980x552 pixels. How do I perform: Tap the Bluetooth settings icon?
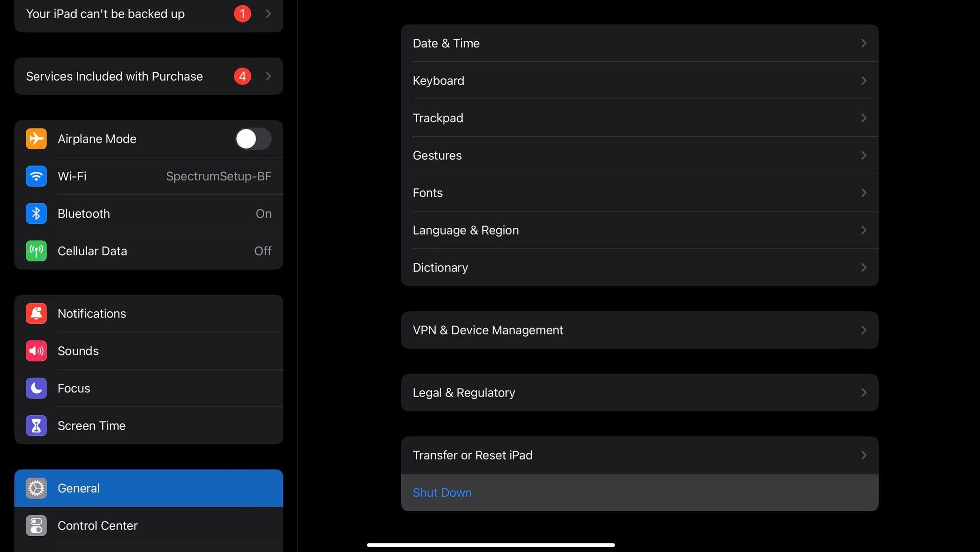[x=35, y=213]
